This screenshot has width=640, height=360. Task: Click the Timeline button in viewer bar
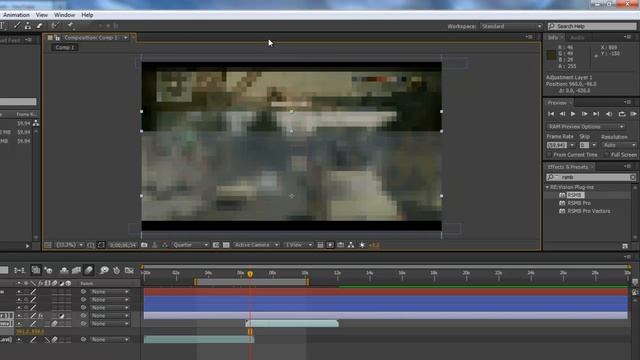click(x=340, y=245)
